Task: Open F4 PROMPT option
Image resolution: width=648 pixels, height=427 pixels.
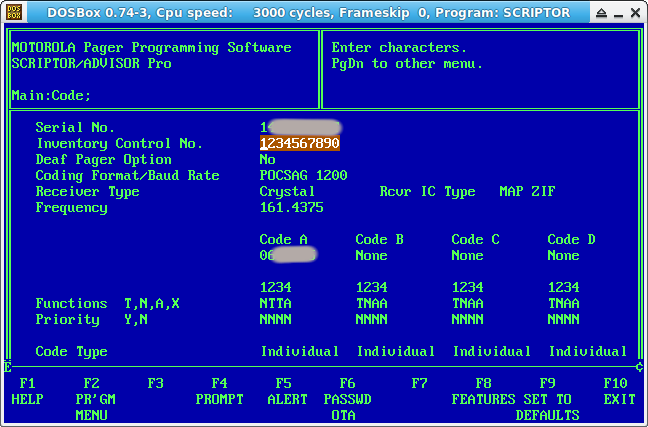Action: (219, 391)
